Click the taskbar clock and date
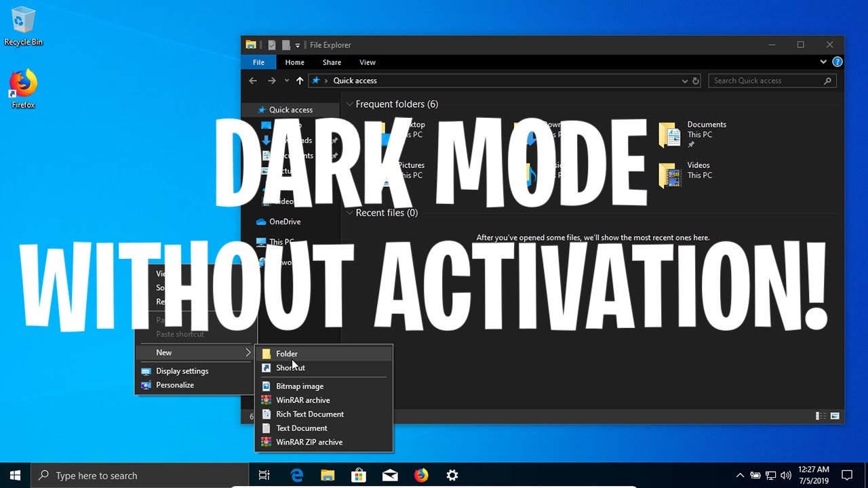Viewport: 868px width, 488px height. (x=814, y=475)
